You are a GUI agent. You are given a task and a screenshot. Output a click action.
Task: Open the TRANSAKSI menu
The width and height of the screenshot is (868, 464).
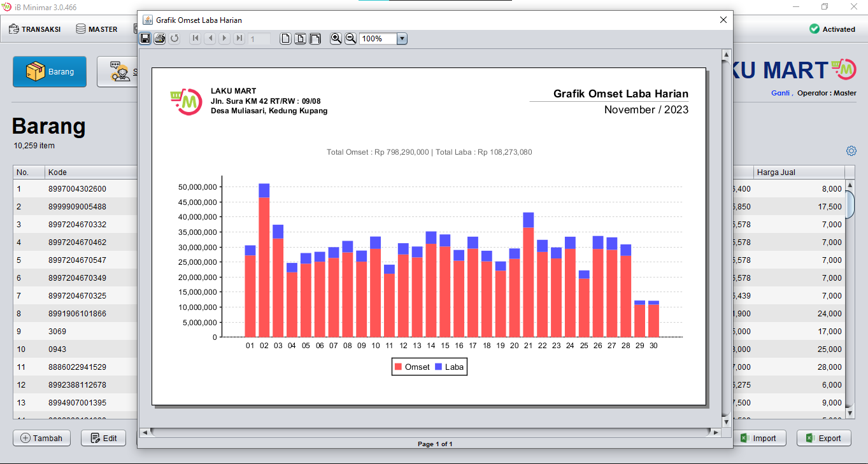tap(35, 29)
